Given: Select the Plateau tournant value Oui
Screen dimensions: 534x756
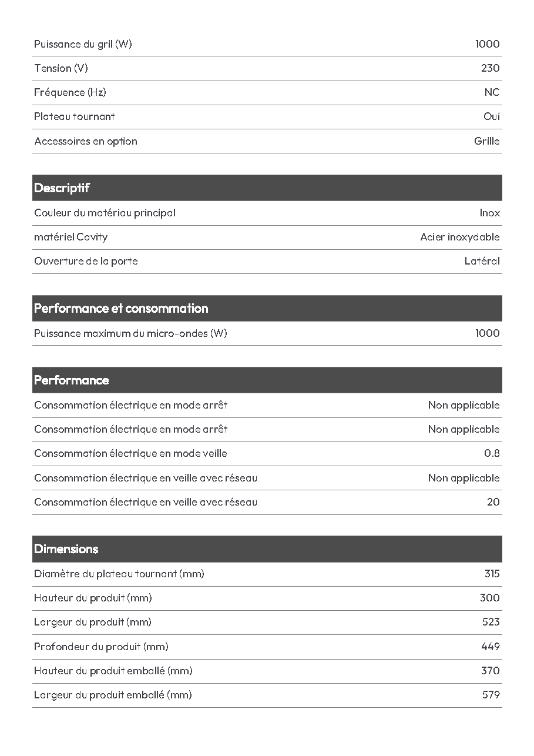Looking at the screenshot, I should [492, 116].
